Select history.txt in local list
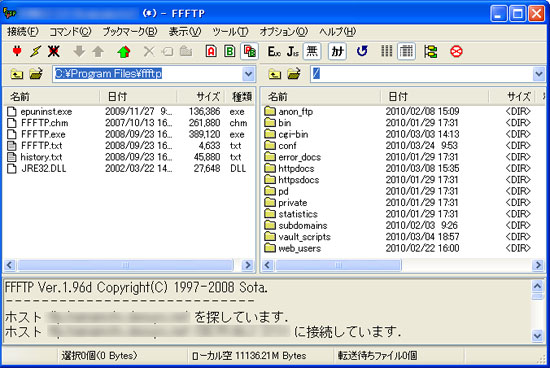The height and width of the screenshot is (368, 550). click(41, 157)
